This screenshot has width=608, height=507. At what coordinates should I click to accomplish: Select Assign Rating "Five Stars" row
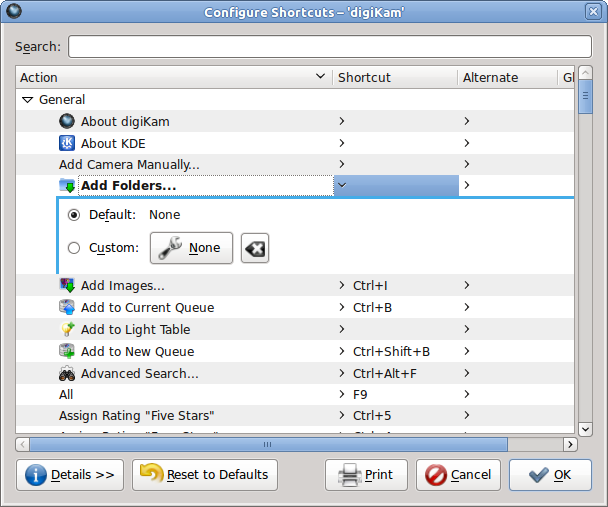[295, 416]
